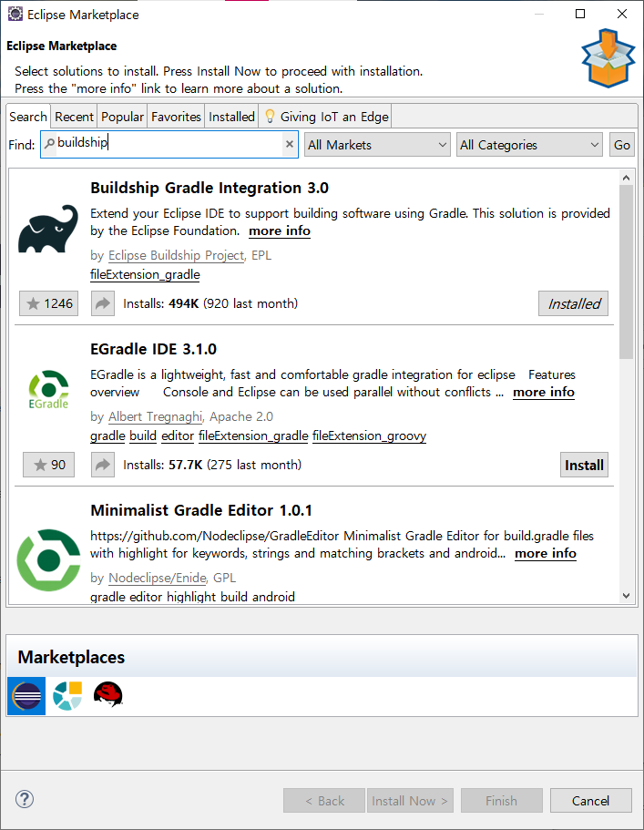The height and width of the screenshot is (830, 644).
Task: Click the results list scroll down arrow
Action: tap(626, 596)
